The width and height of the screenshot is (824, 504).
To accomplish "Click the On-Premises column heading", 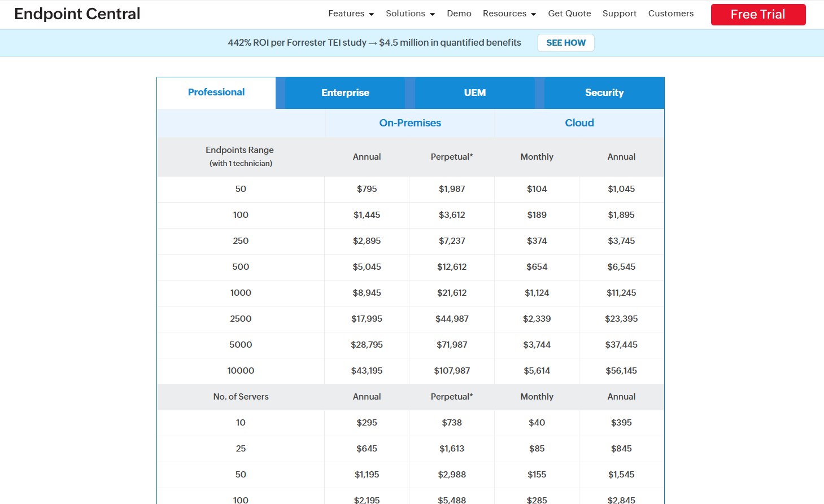I will (x=410, y=123).
